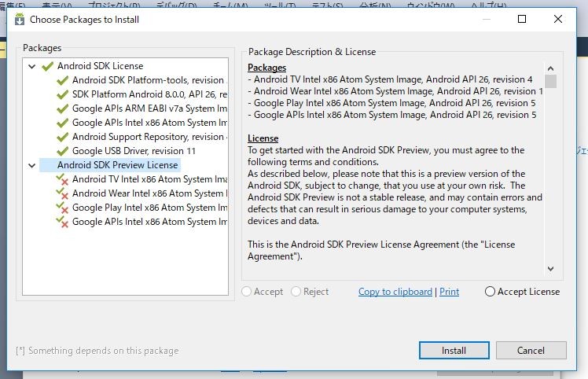Click check icon beside Android SDK Platform-tools
Image resolution: width=588 pixels, height=379 pixels.
coord(62,80)
